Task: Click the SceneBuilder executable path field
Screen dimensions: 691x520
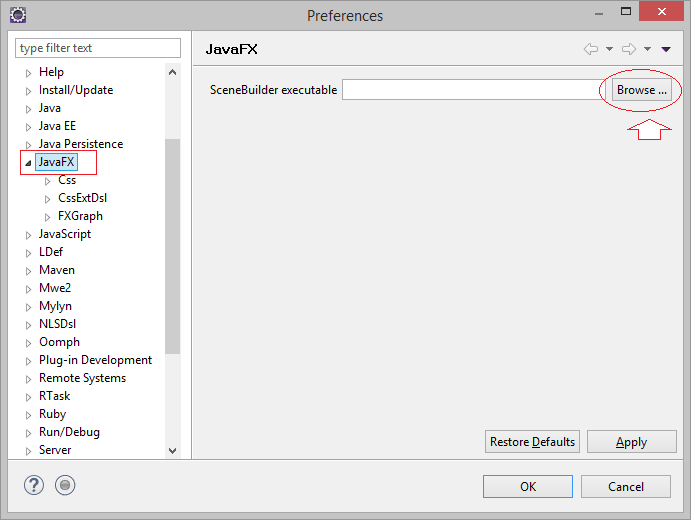Action: click(x=474, y=90)
